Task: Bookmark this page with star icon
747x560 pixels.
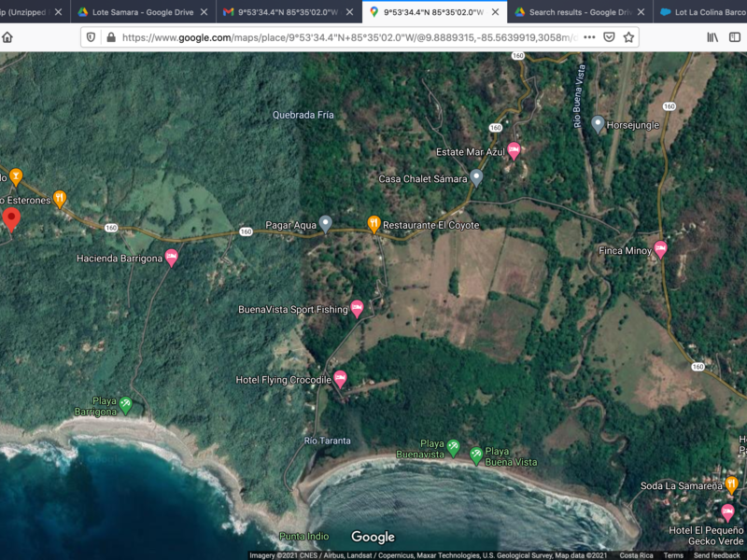Action: (x=628, y=37)
